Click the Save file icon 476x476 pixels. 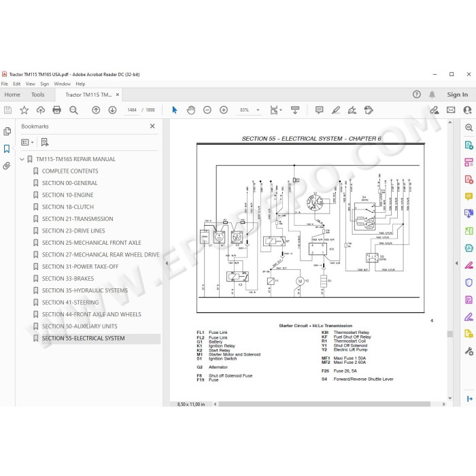(x=8, y=110)
